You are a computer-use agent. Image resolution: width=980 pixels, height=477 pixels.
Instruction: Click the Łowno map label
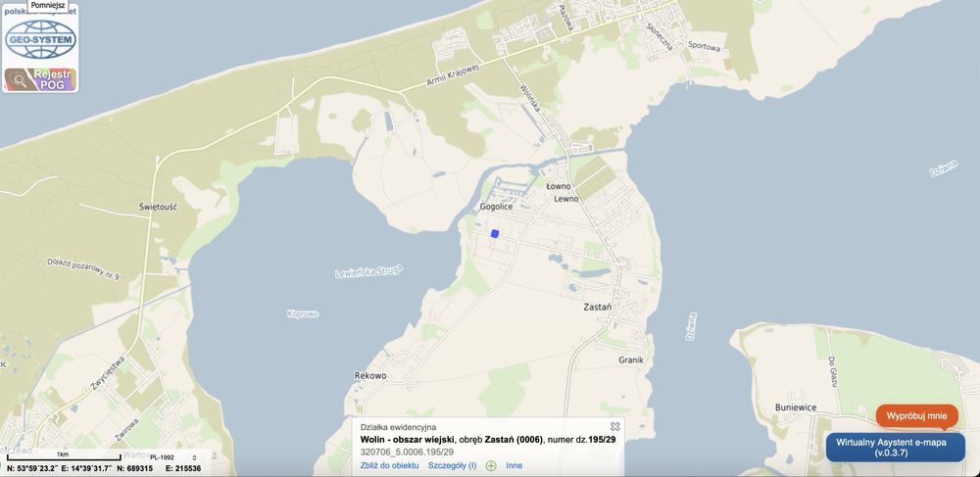point(559,186)
